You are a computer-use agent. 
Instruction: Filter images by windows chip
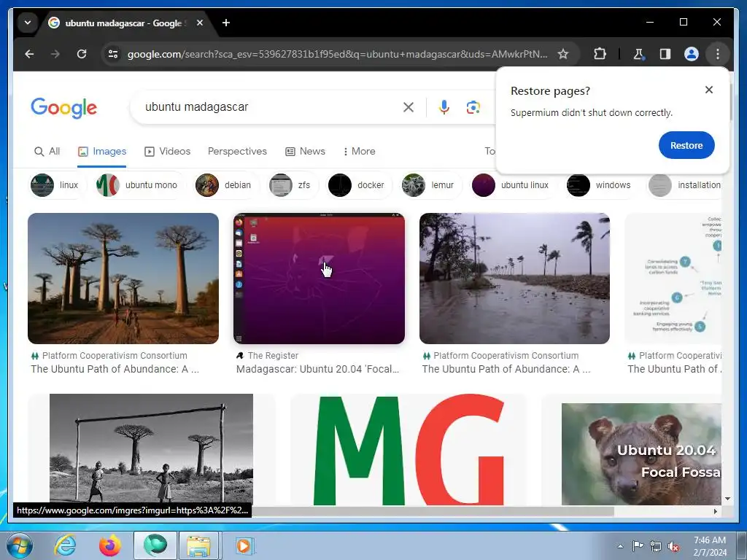(x=602, y=185)
